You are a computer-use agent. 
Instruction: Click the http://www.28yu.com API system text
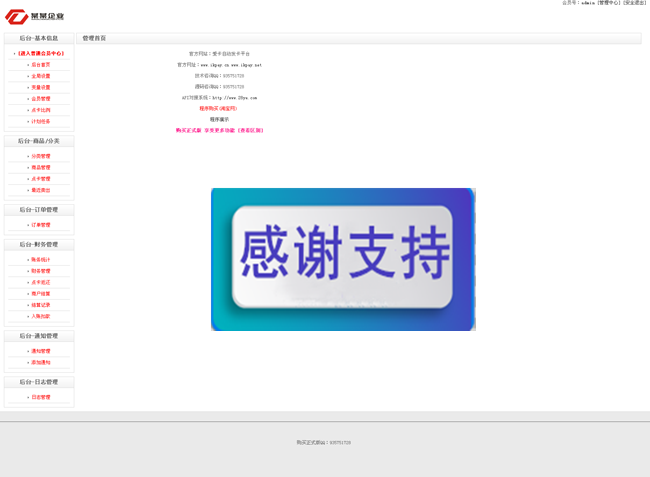[235, 98]
